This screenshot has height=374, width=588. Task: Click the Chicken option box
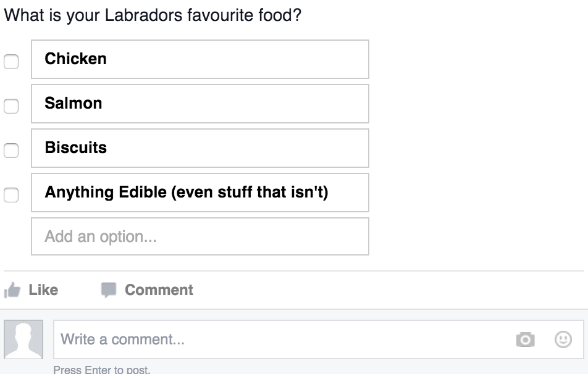200,59
